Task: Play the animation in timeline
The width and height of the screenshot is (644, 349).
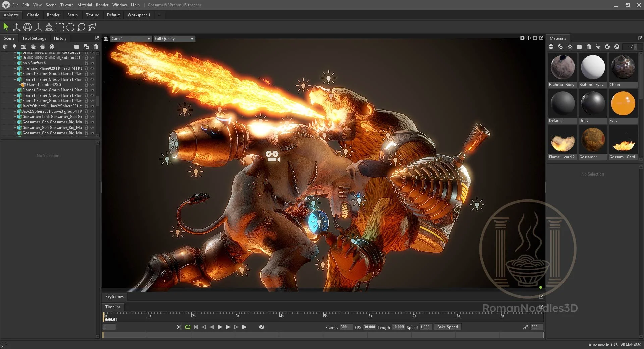Action: (x=220, y=327)
